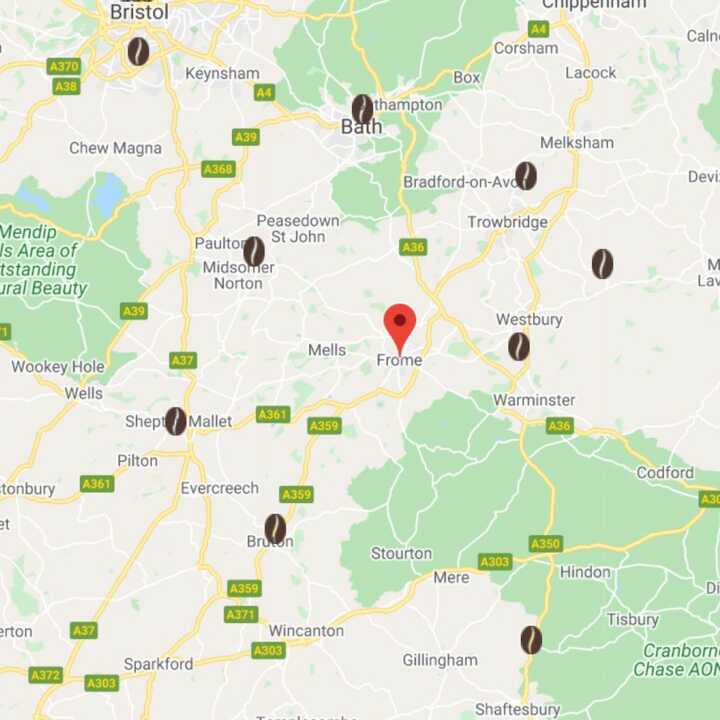Click the Gillingham town label

tap(440, 660)
